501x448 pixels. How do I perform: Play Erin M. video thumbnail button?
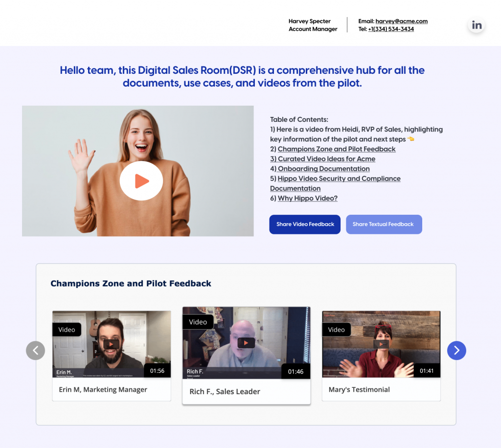(x=111, y=344)
